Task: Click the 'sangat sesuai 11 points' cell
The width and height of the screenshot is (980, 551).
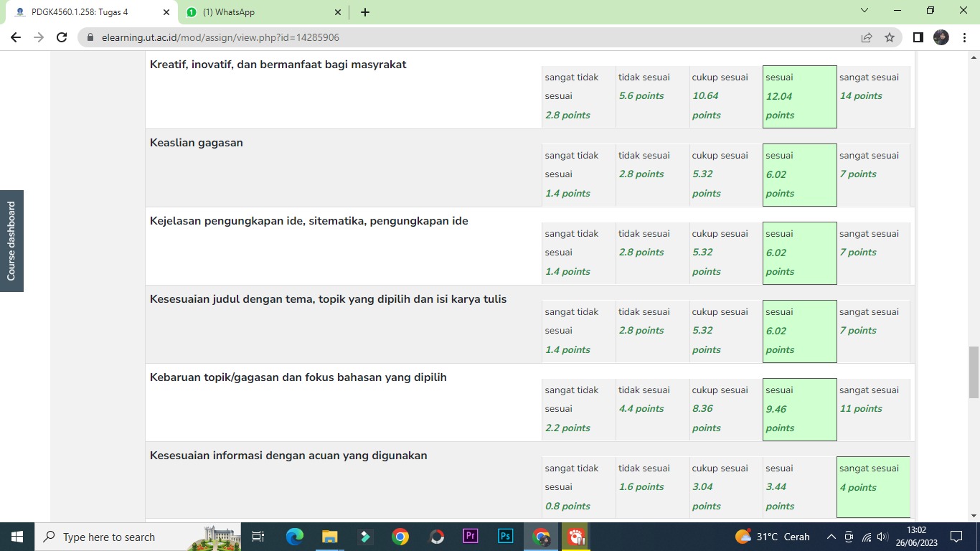Action: click(x=873, y=410)
